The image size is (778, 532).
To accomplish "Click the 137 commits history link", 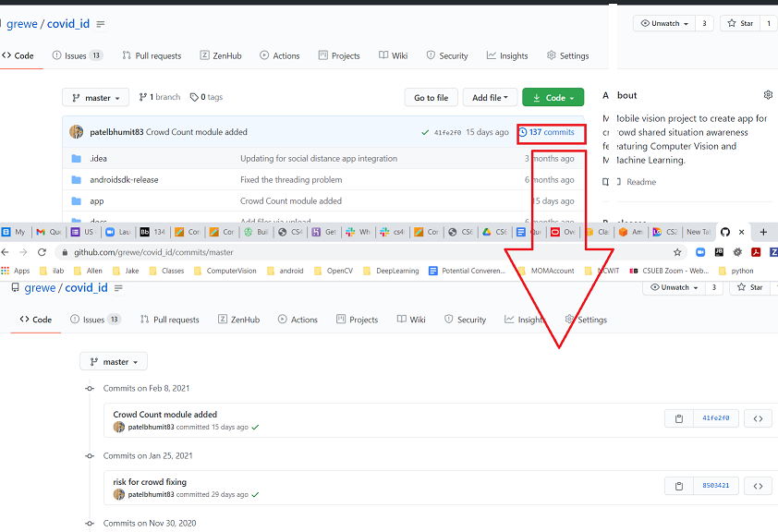I will [551, 132].
